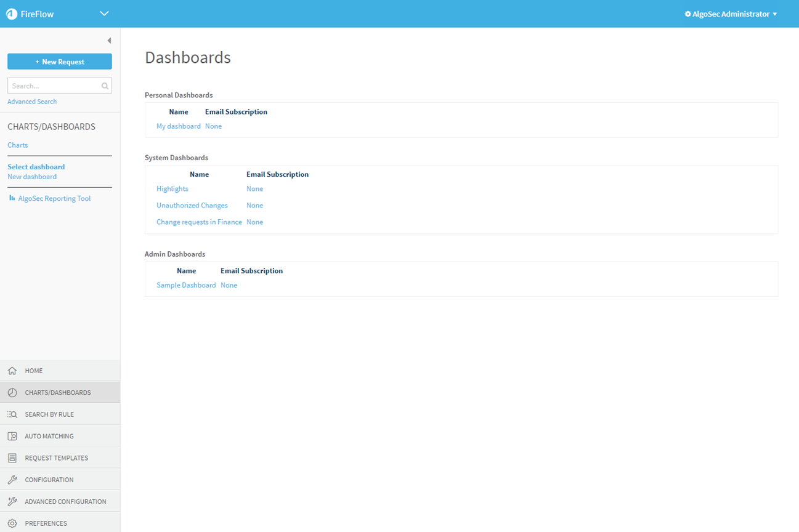
Task: Click the Auto Matching icon
Action: 12,436
